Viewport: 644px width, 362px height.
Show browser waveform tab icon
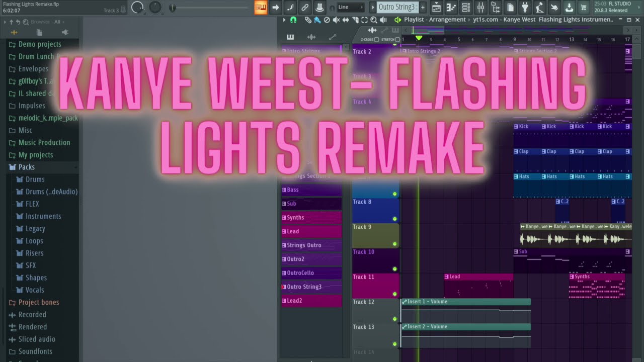[14, 32]
